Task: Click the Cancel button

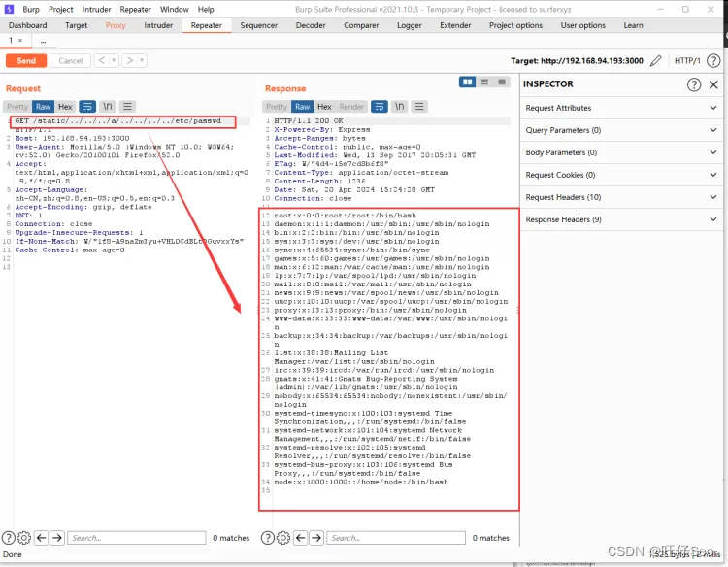Action: point(71,61)
